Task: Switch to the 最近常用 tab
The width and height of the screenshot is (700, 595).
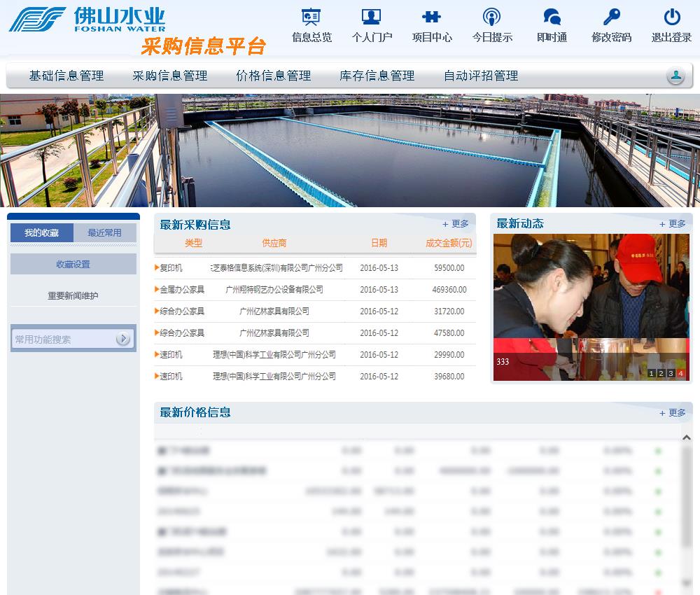Action: [x=104, y=233]
